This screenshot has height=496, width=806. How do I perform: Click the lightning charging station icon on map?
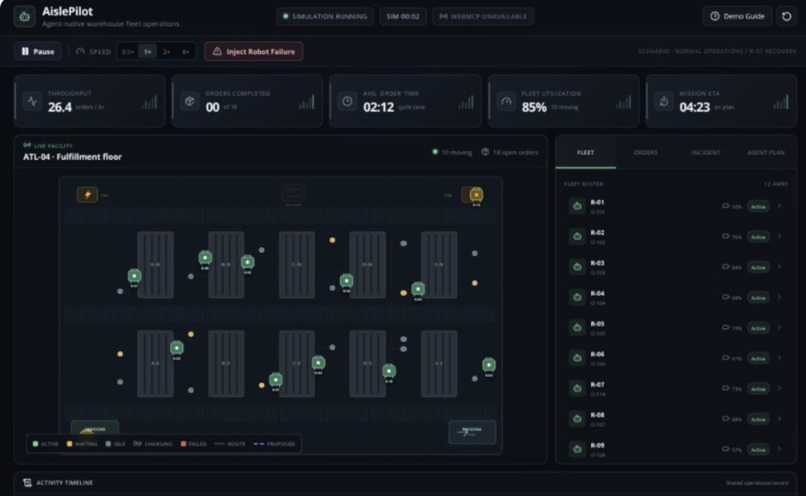[x=87, y=195]
